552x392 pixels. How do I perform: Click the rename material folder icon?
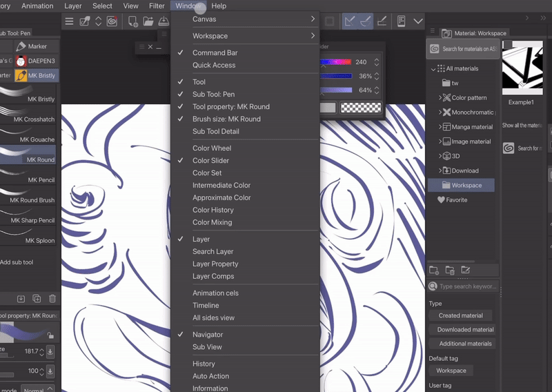465,270
